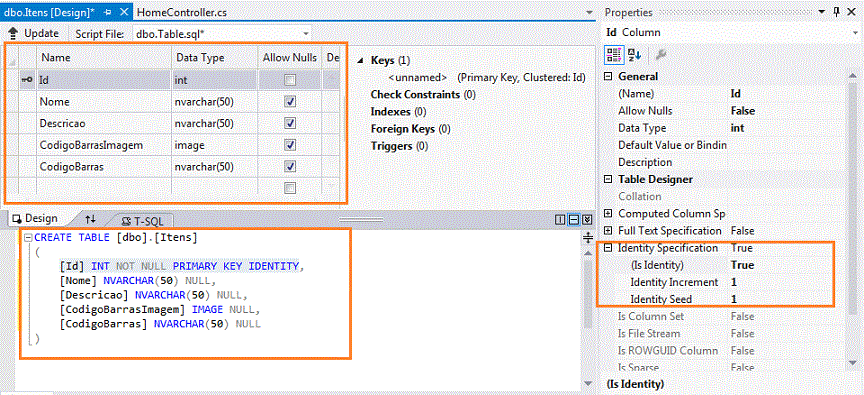Image resolution: width=864 pixels, height=395 pixels.
Task: Expand the Computed Column Specification property
Action: click(x=609, y=214)
